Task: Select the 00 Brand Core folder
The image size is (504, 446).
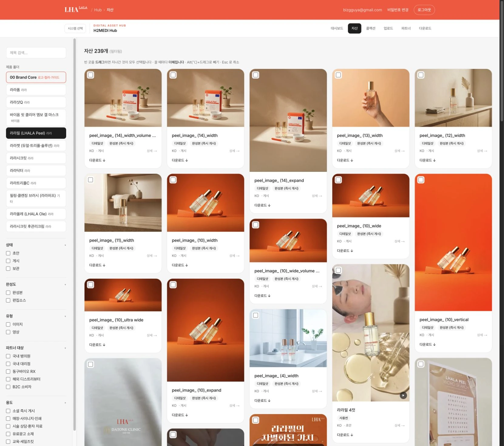Action: click(36, 77)
